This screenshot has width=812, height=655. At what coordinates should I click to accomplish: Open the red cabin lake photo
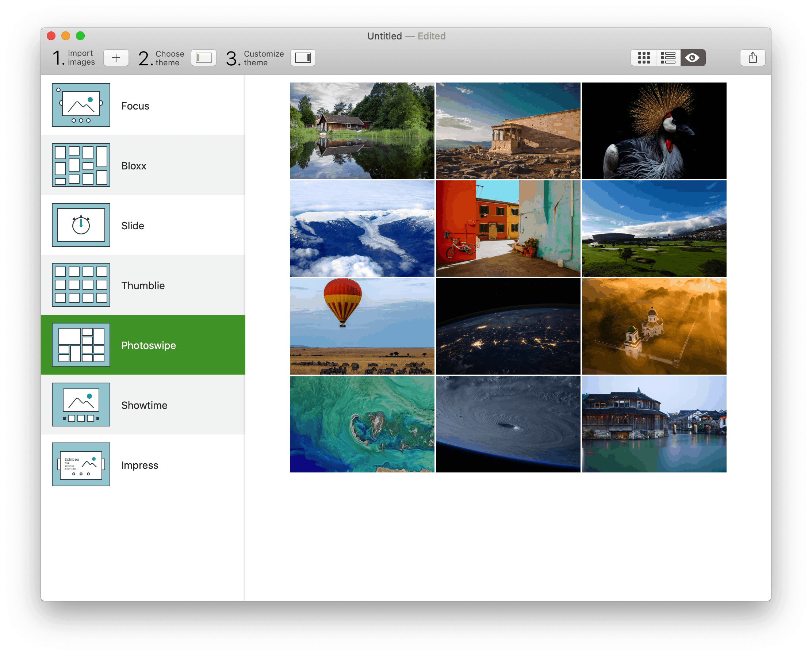[x=362, y=131]
